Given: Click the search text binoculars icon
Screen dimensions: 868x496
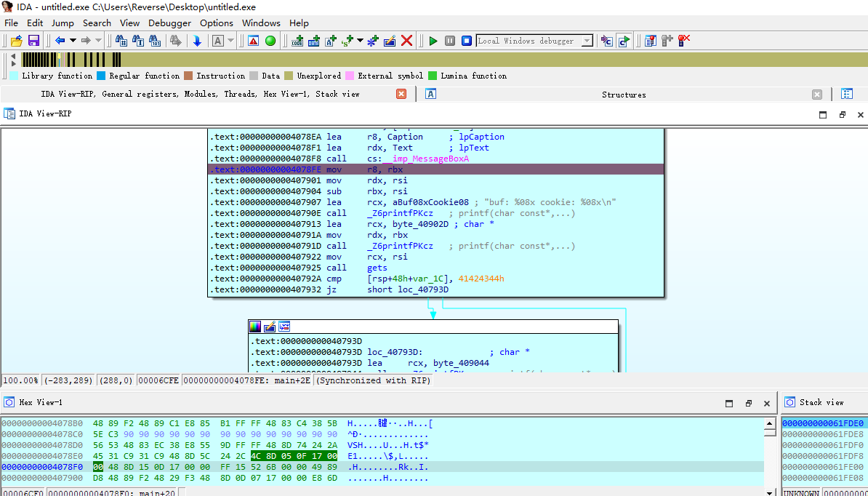Looking at the screenshot, I should [x=138, y=41].
